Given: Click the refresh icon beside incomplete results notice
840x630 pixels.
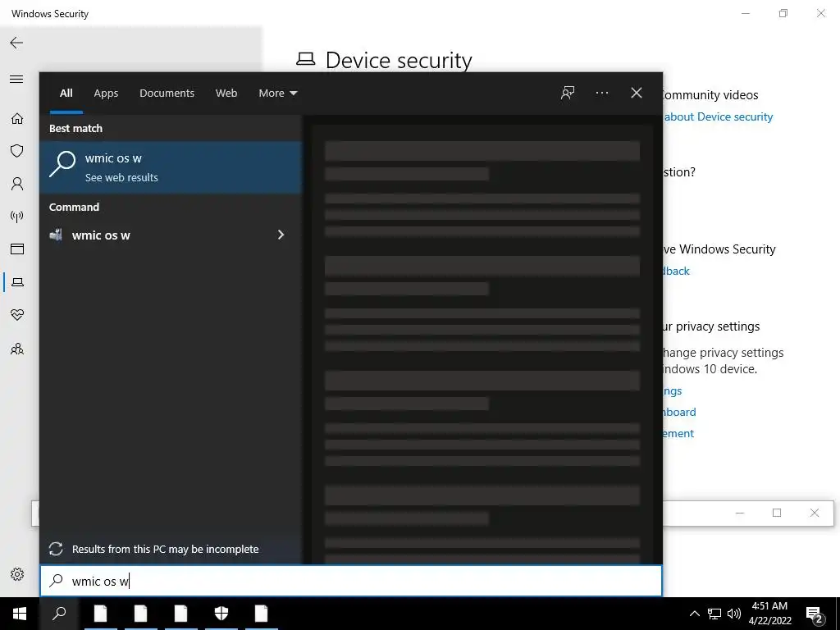Looking at the screenshot, I should point(57,549).
